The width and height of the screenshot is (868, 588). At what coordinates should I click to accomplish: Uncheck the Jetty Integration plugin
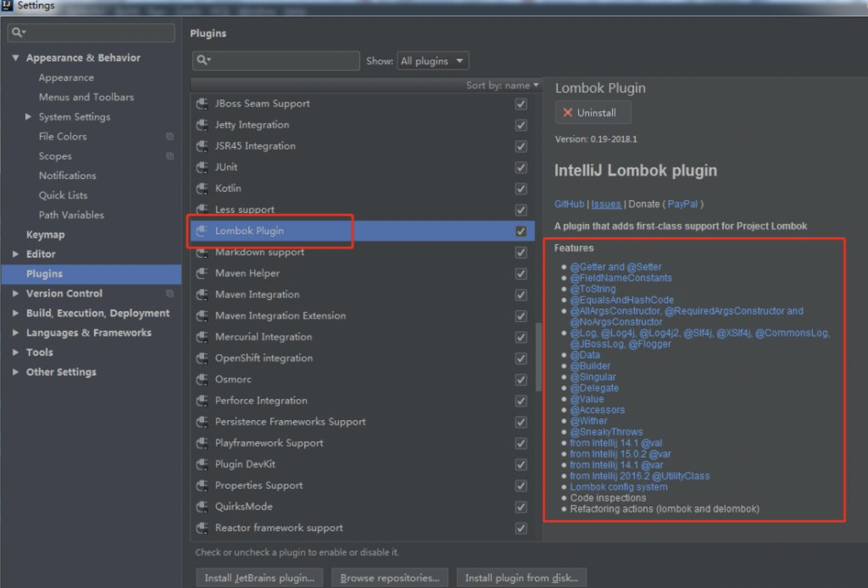click(521, 125)
